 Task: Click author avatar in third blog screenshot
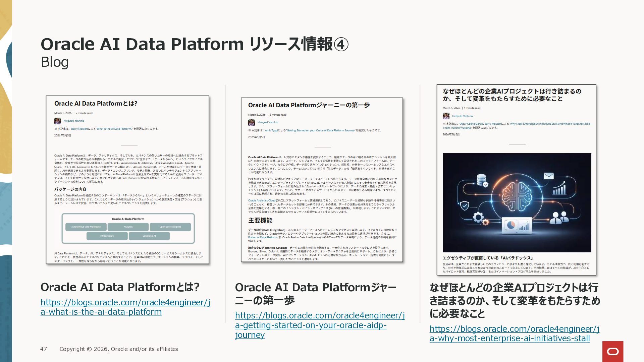point(446,116)
